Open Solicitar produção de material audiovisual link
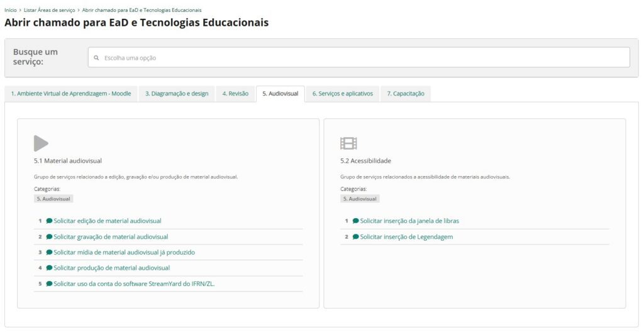The width and height of the screenshot is (644, 335). pyautogui.click(x=111, y=268)
